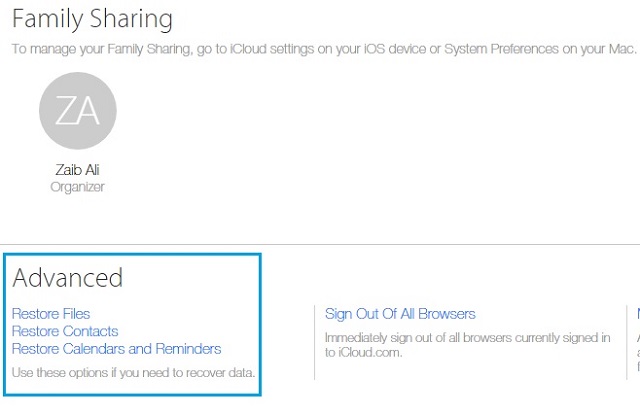The image size is (640, 414).
Task: Click the cut-off link at right edge
Action: click(638, 314)
